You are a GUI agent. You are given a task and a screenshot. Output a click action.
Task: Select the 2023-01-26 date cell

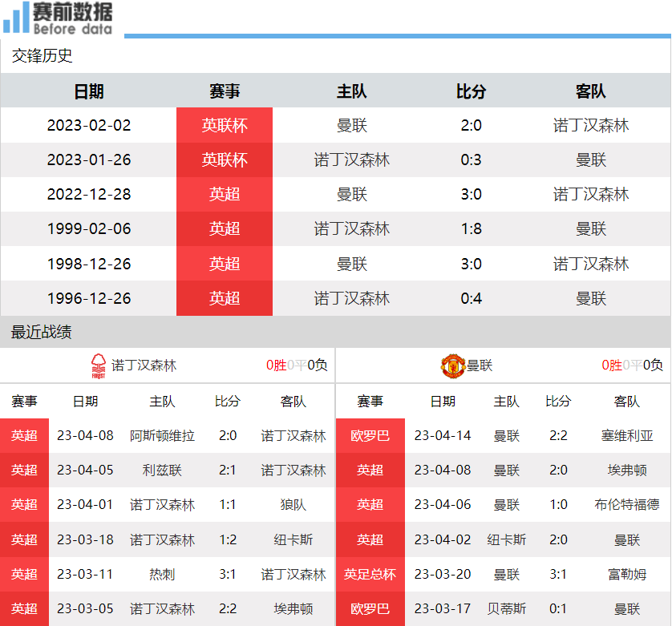pyautogui.click(x=89, y=160)
